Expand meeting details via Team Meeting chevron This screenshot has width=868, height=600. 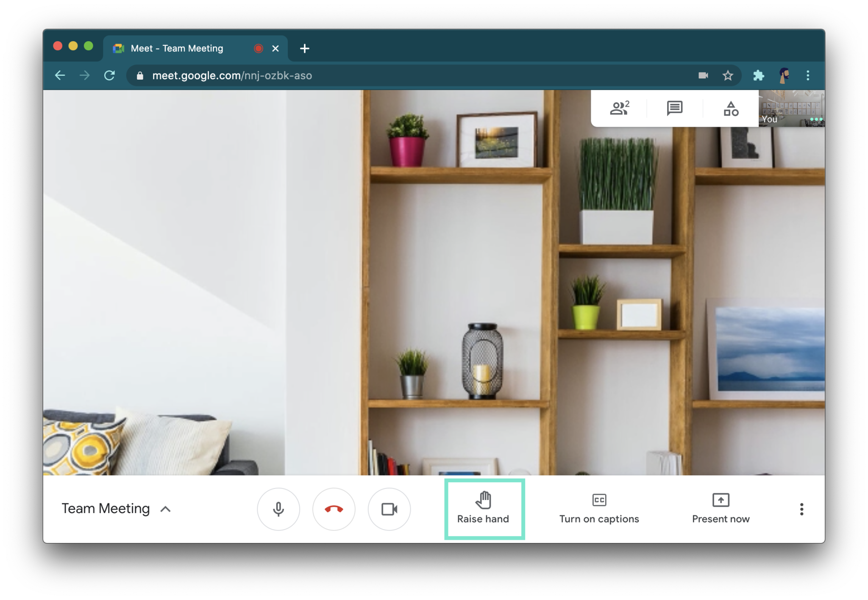tap(166, 509)
